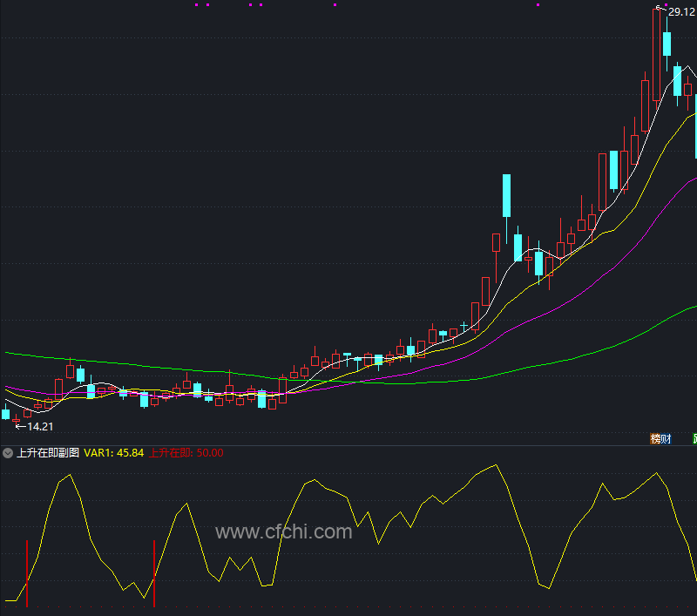
Task: Click the 上升在即副图 indicator name
Action: pyautogui.click(x=48, y=453)
